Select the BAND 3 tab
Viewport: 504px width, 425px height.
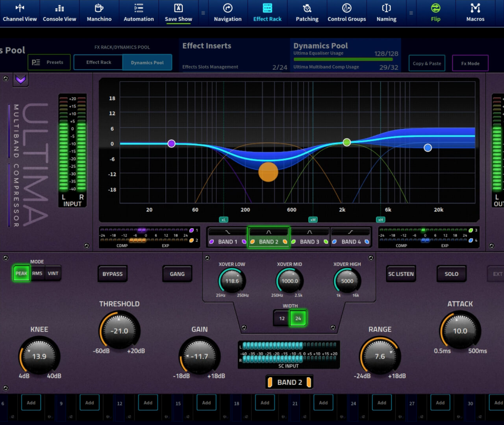[309, 237]
